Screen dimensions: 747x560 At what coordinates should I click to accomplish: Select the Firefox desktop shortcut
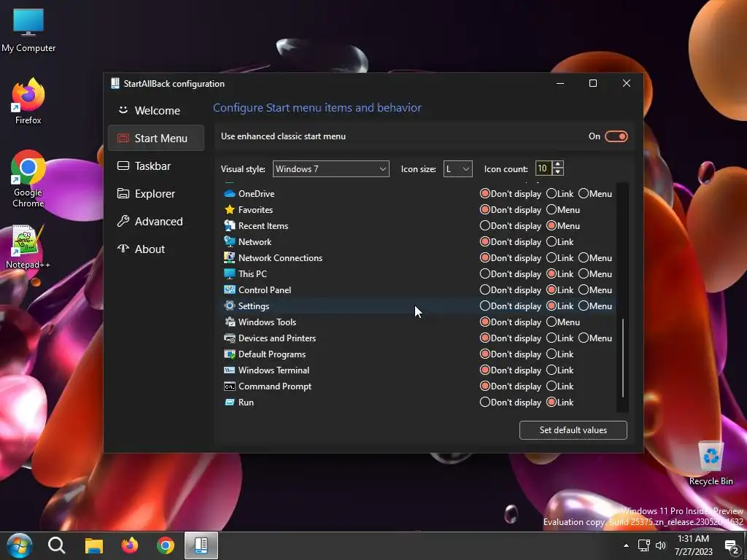tap(28, 102)
